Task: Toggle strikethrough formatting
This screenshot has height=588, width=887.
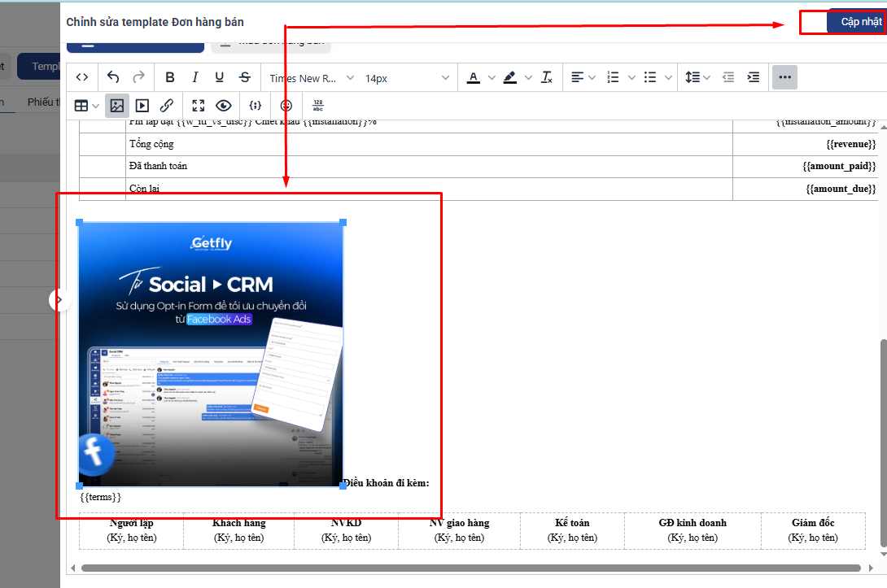Action: 245,77
